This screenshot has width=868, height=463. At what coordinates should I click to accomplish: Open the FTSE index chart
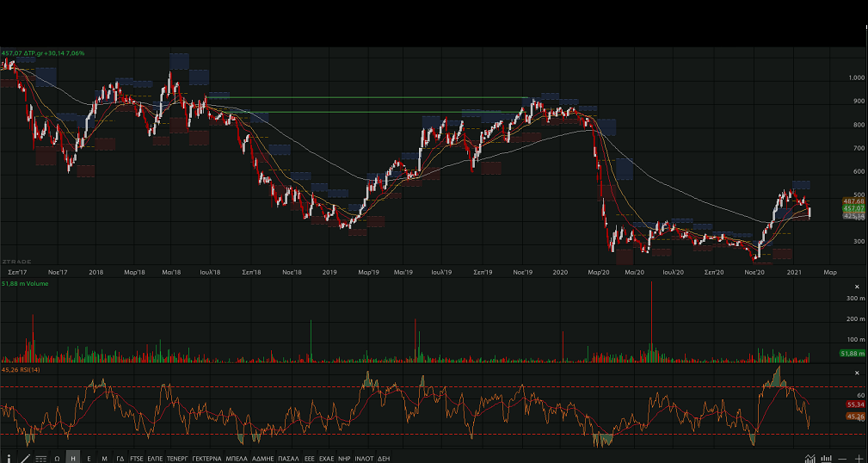(x=138, y=459)
